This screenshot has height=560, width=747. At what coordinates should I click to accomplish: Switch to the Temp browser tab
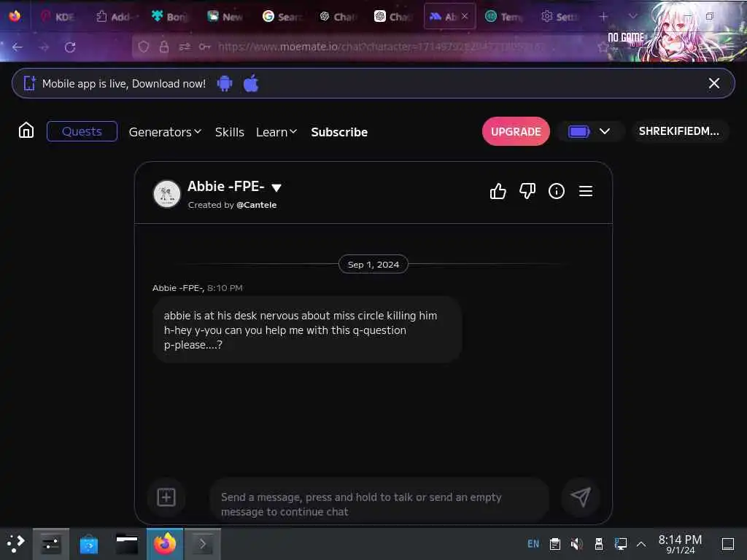click(504, 17)
